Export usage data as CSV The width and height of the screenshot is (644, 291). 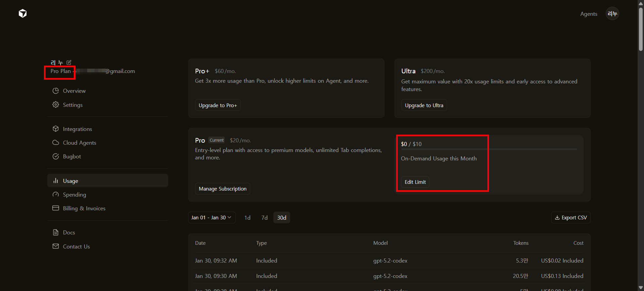click(x=571, y=218)
